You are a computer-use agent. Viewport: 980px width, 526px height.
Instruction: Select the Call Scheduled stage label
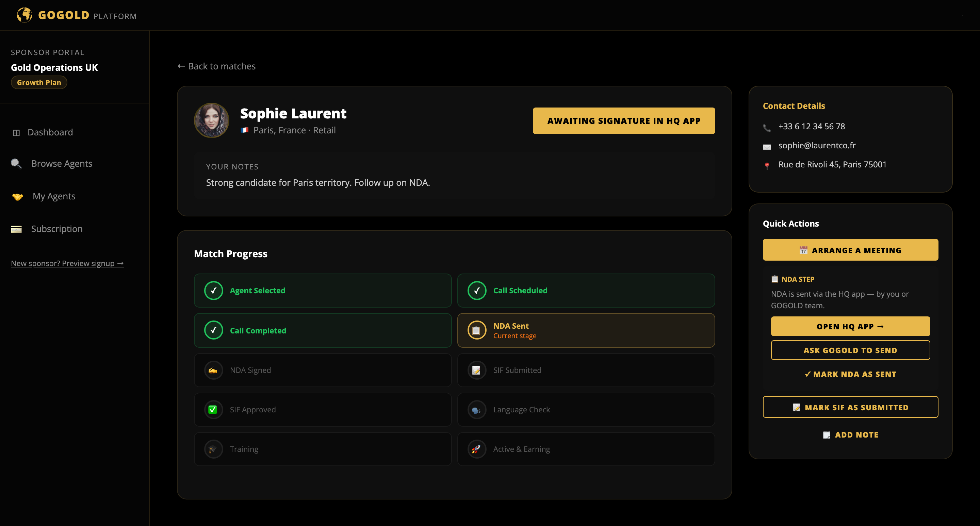tap(520, 291)
